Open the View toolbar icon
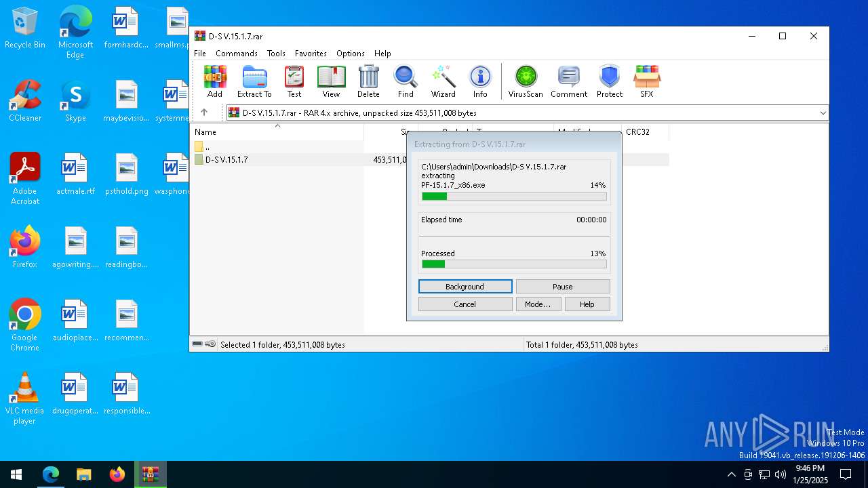Screen dimensions: 868x488 click(x=331, y=82)
